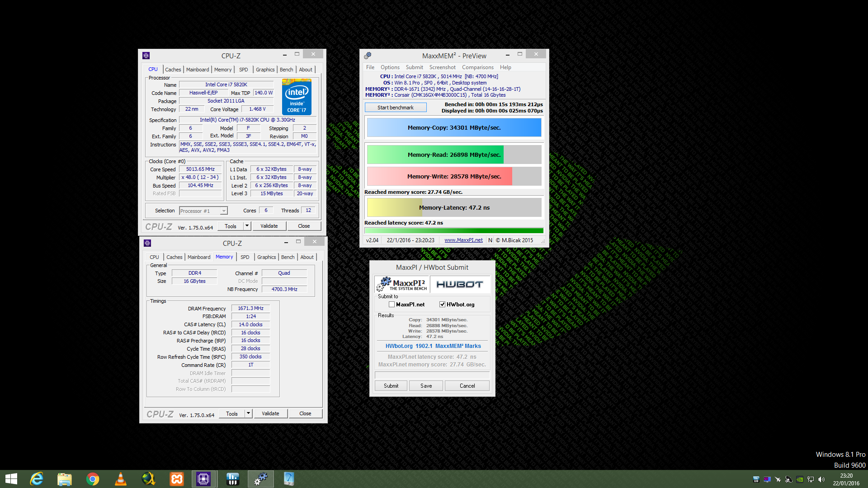Click the Intel Core i7 logo badge
The image size is (868, 488).
pos(297,97)
